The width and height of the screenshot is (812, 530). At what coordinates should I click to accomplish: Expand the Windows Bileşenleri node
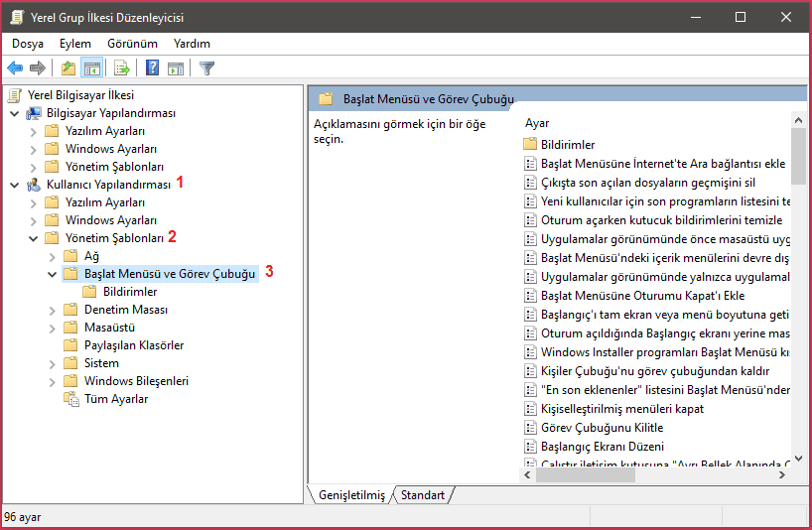click(52, 382)
